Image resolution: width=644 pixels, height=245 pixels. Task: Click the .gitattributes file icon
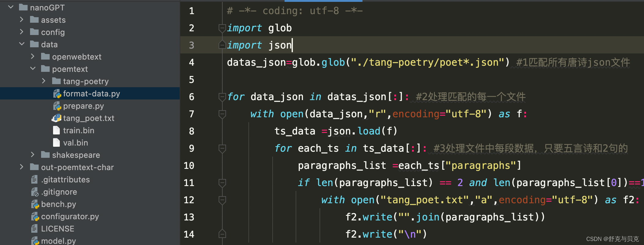pos(34,179)
